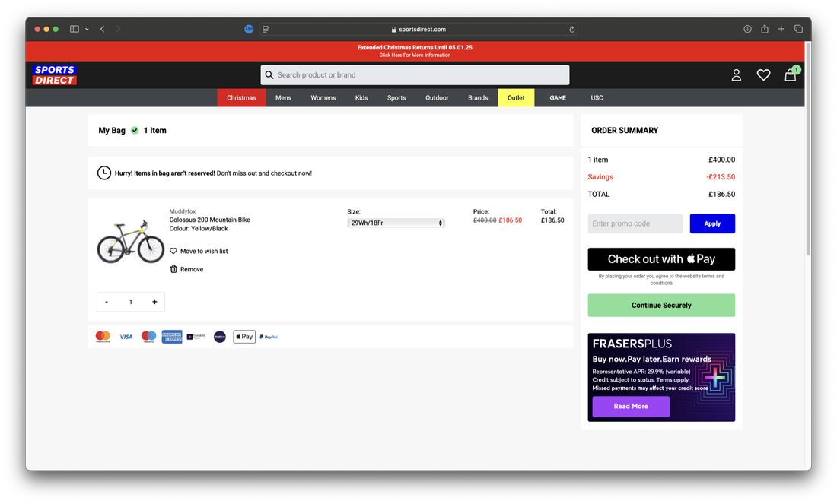Open the USC menu tab

tap(597, 97)
